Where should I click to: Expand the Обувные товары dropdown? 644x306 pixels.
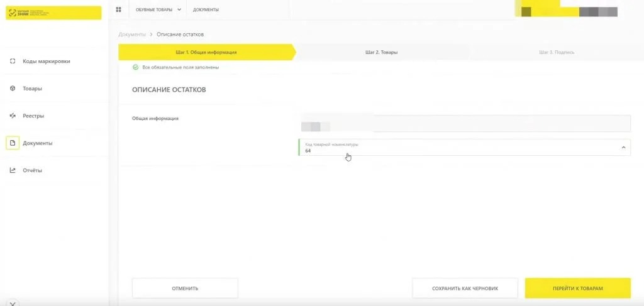[158, 9]
